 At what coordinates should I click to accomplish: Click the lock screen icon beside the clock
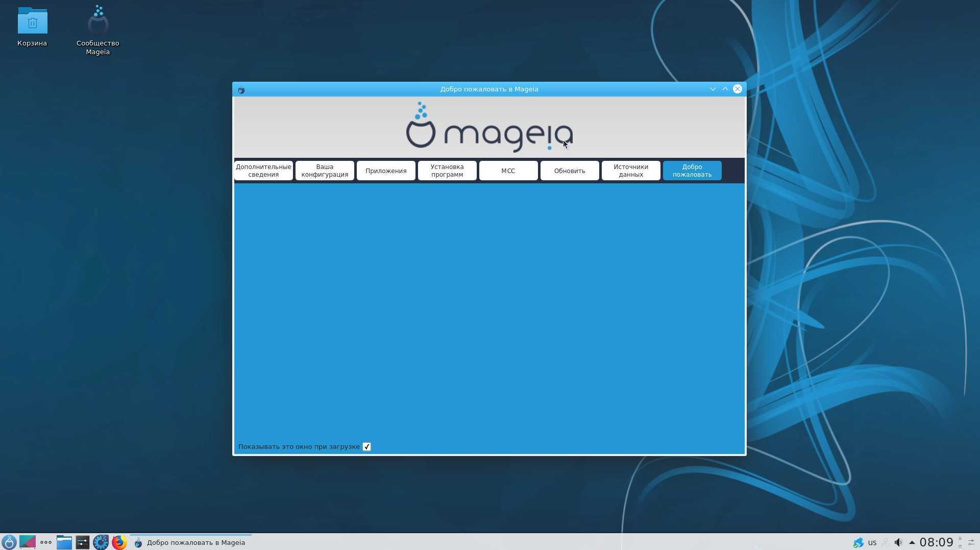(960, 538)
